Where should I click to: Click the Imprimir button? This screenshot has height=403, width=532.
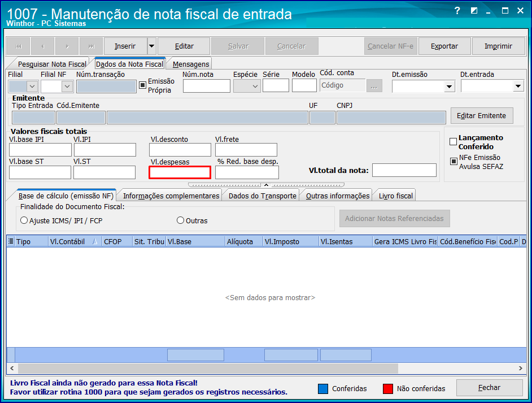(x=498, y=46)
